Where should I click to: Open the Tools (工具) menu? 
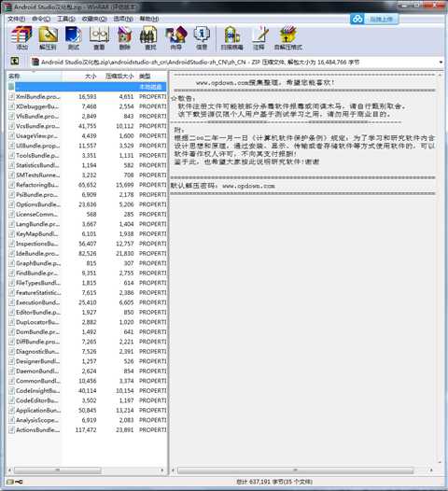[66, 19]
